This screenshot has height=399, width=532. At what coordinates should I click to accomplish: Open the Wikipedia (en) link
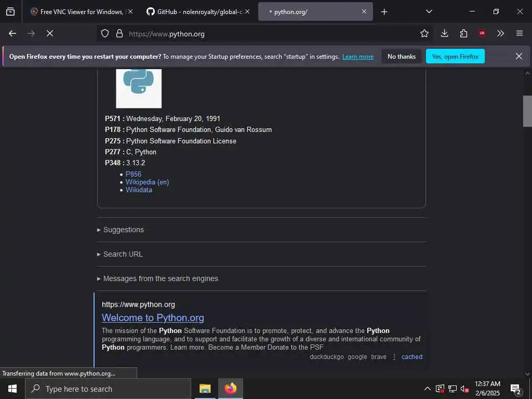coord(147,182)
